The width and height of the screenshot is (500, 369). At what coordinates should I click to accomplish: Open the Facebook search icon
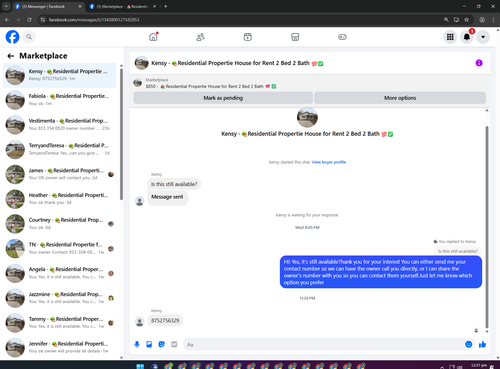tap(29, 37)
